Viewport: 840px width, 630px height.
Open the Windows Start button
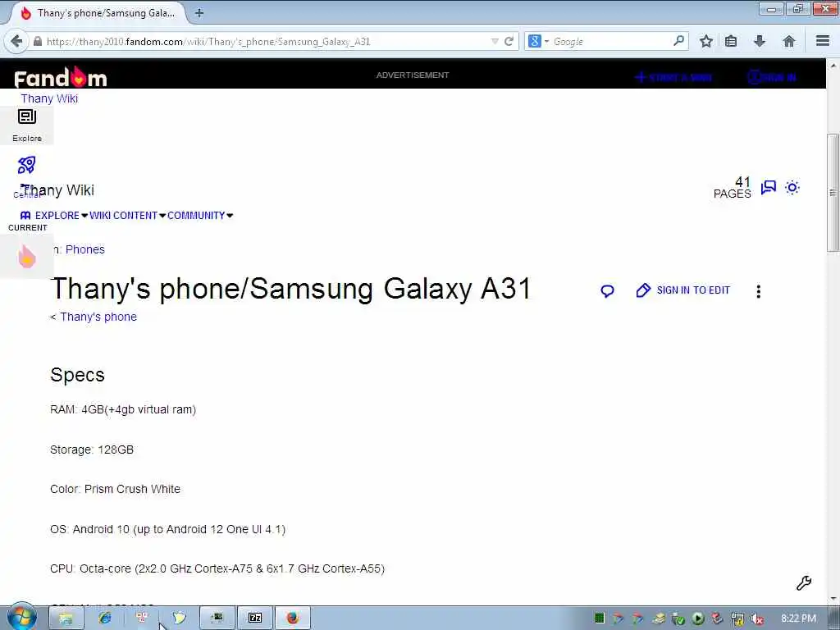point(21,618)
